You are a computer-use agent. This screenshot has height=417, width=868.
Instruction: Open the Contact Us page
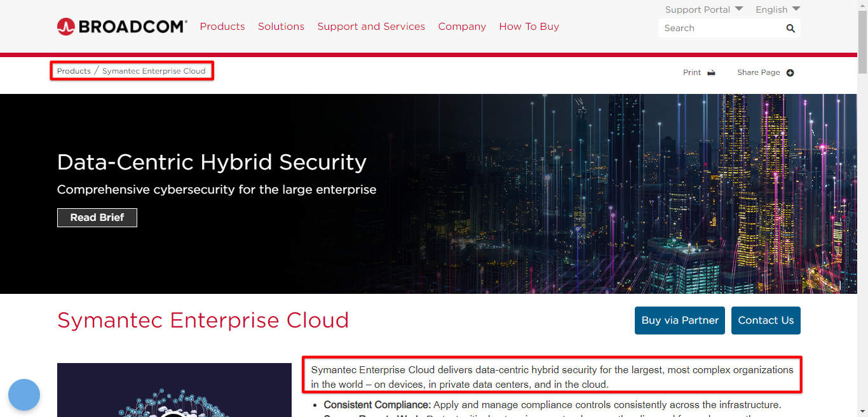pyautogui.click(x=766, y=321)
